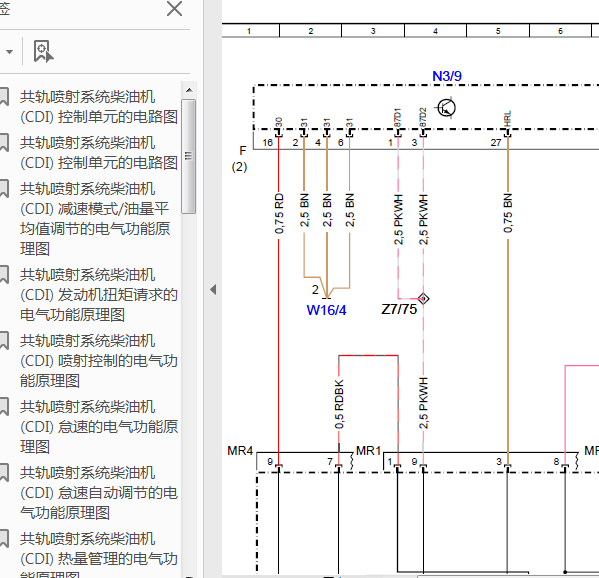
Task: Click bookmark icon beside 喷射控制 entry
Action: (x=4, y=341)
